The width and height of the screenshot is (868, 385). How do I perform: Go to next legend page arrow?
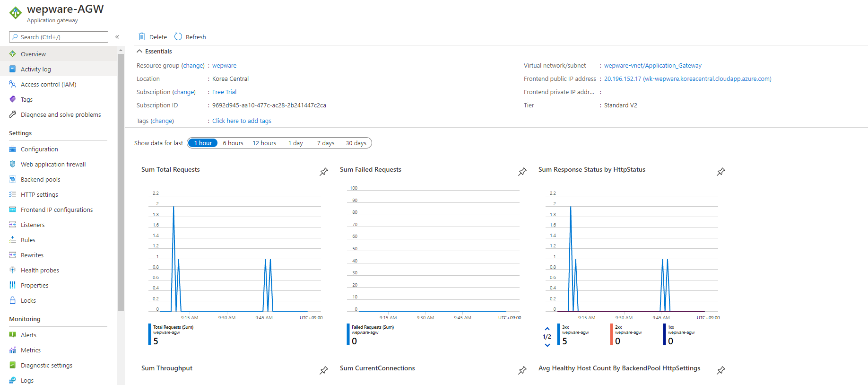(547, 345)
